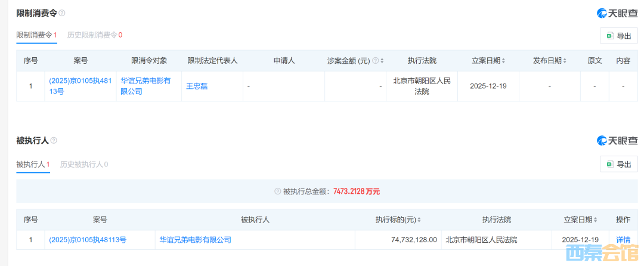Sort by 涉案金额 column arrows
The width and height of the screenshot is (644, 266).
(x=382, y=61)
